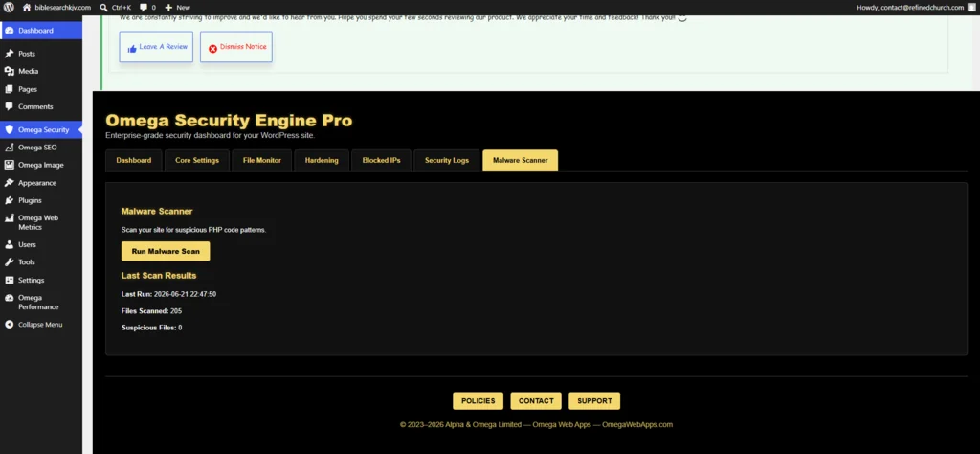Click the Omega SEO chart icon
This screenshot has height=454, width=980.
(9, 148)
